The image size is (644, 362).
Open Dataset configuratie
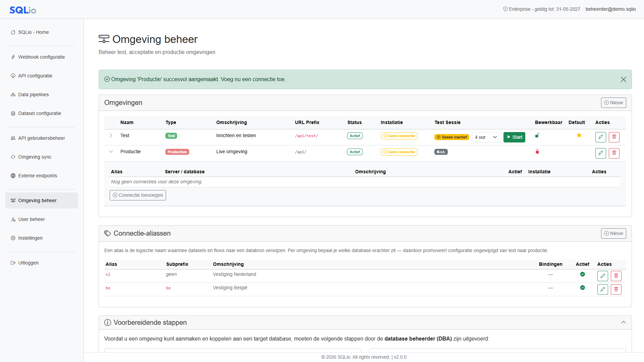[x=42, y=113]
